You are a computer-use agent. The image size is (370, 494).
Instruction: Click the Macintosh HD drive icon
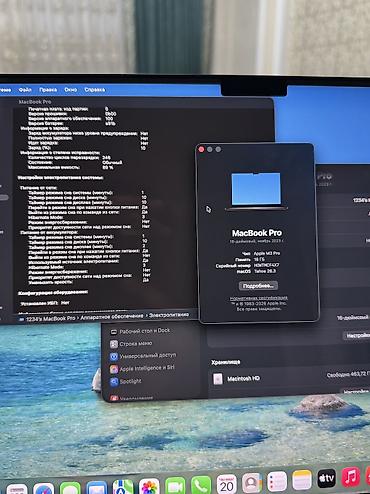pos(218,379)
